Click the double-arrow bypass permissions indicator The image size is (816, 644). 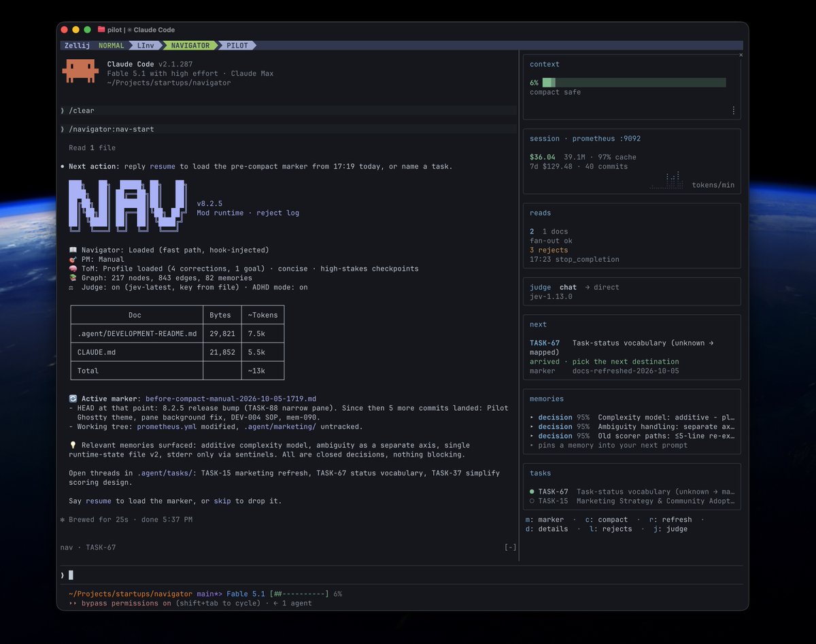pos(73,603)
